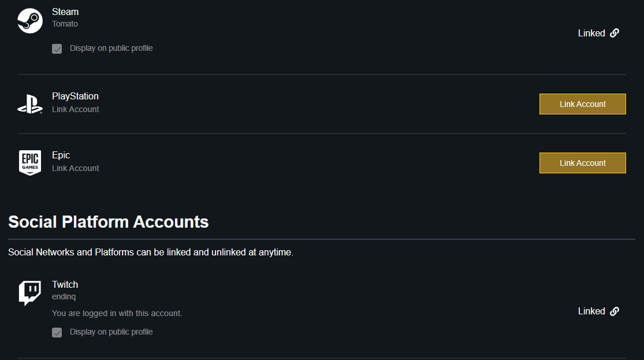Click the Linked status text for Twitch
Image resolution: width=644 pixels, height=360 pixels.
(591, 311)
